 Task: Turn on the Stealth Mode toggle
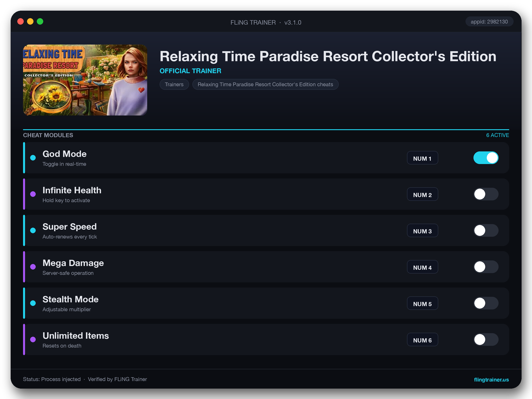[486, 303]
